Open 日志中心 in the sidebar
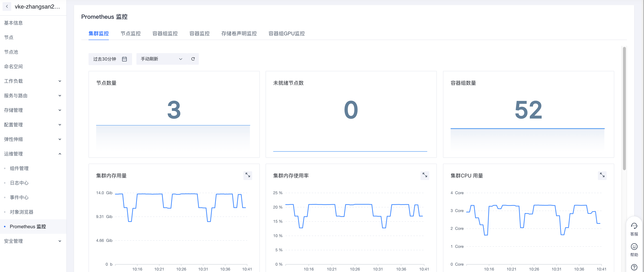The width and height of the screenshot is (644, 272). (x=19, y=183)
